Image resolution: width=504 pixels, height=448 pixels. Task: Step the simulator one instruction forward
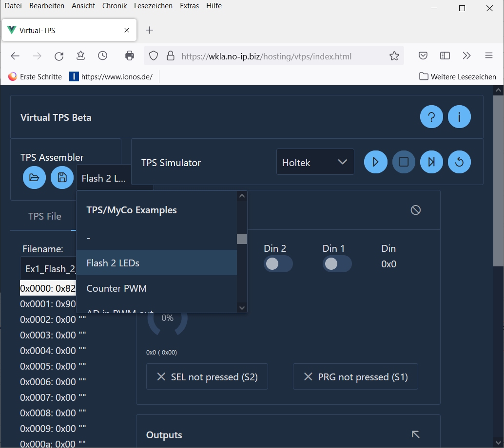[x=431, y=162]
